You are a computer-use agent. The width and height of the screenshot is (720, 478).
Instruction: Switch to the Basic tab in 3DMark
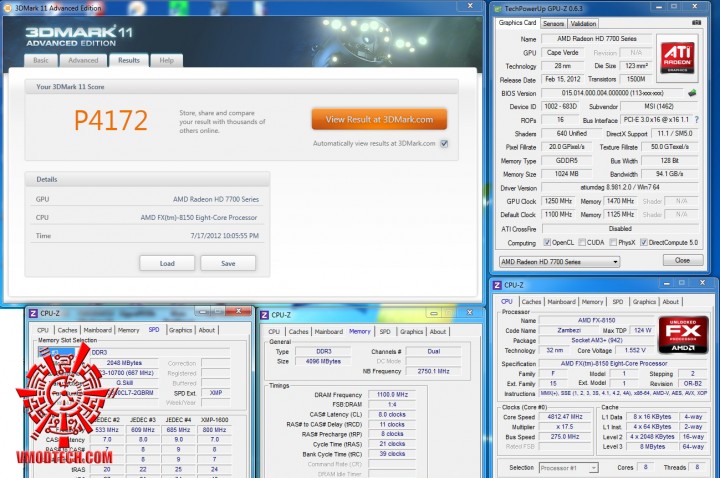pos(41,61)
